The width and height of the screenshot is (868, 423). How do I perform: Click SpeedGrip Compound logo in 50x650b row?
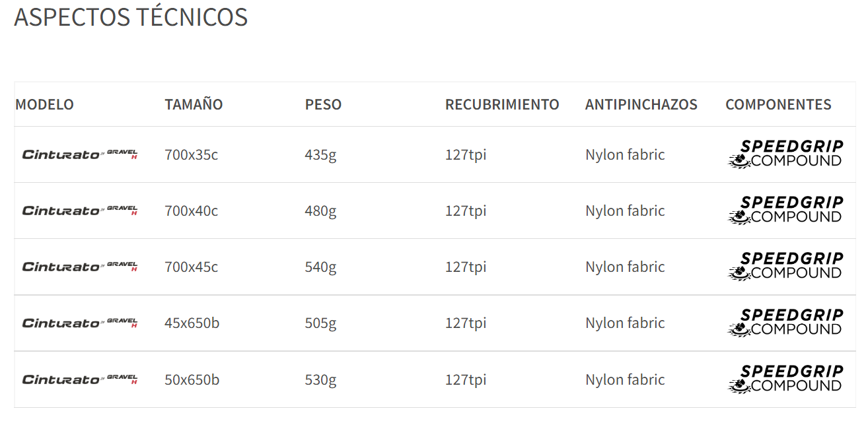click(x=785, y=379)
